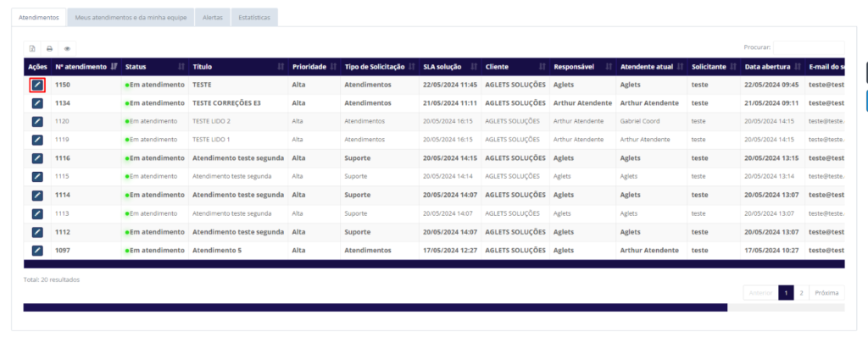Sort by Atendente atual column arrows
The image size is (868, 337).
[x=681, y=67]
